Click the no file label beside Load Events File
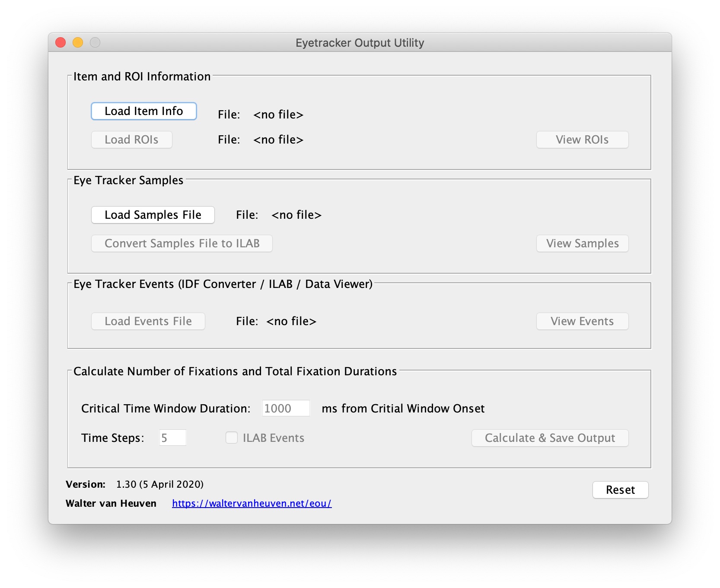720x588 pixels. point(291,321)
